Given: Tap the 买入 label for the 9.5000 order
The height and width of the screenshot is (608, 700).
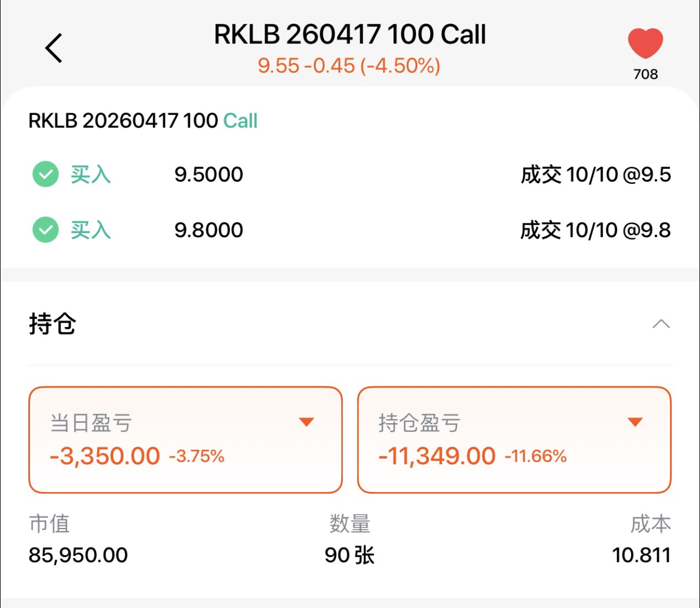Looking at the screenshot, I should (x=91, y=174).
